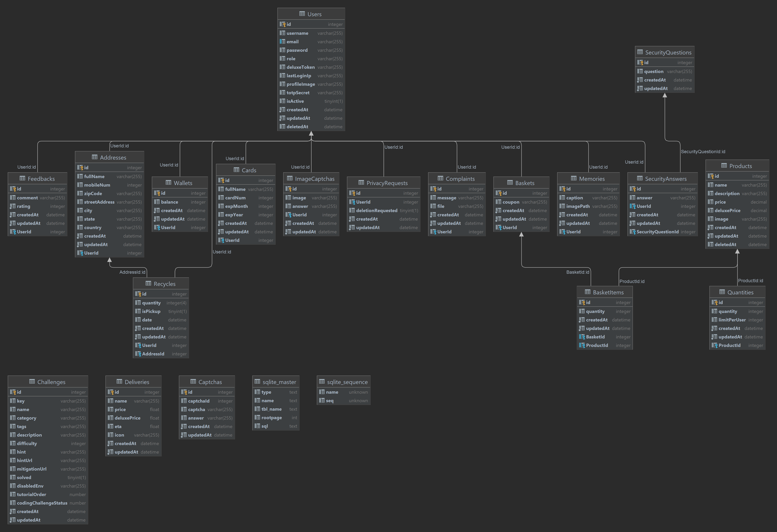The width and height of the screenshot is (777, 532).
Task: Select the SecurityAnswers table title
Action: (666, 178)
